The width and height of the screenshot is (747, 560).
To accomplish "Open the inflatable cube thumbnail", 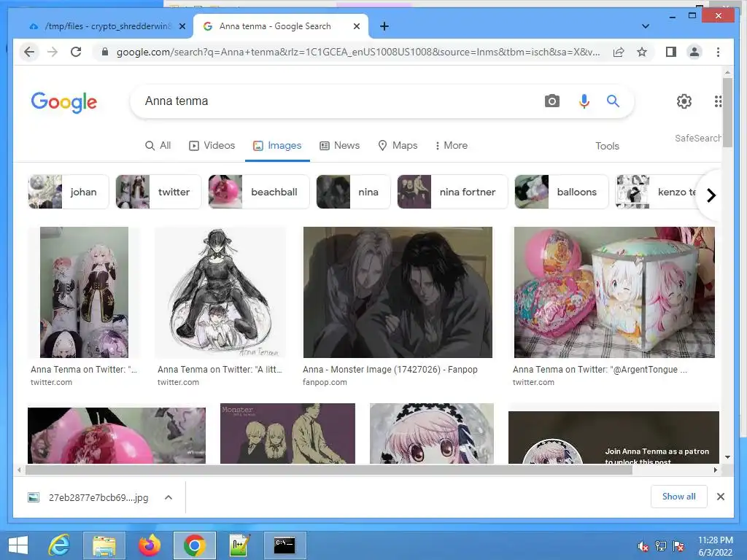I will pyautogui.click(x=614, y=292).
